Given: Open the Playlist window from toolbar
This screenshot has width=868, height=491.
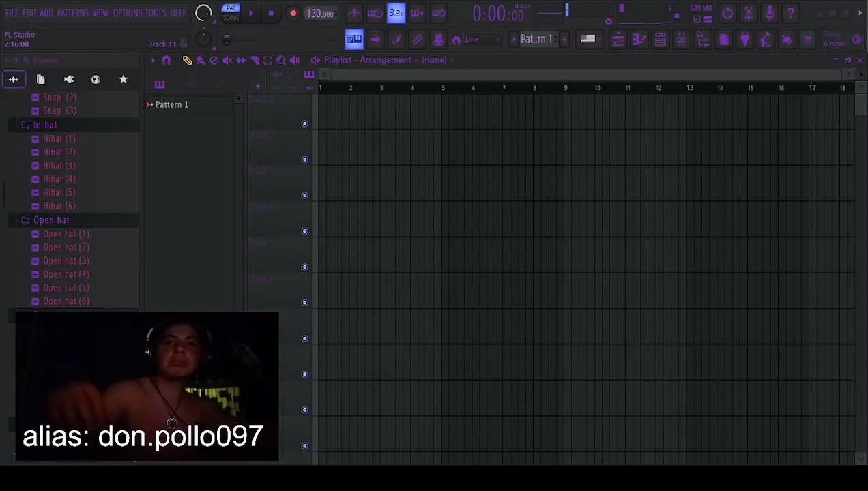Looking at the screenshot, I should [618, 40].
